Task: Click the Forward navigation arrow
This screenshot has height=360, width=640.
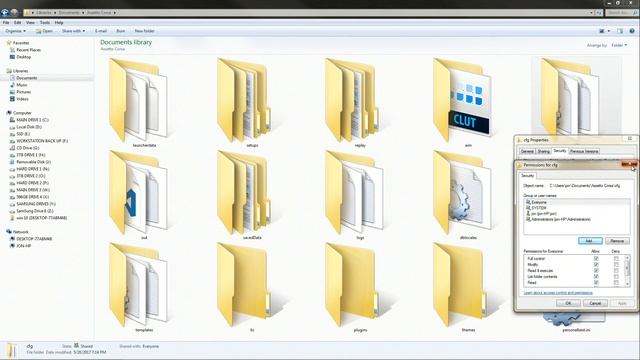Action: coord(14,13)
